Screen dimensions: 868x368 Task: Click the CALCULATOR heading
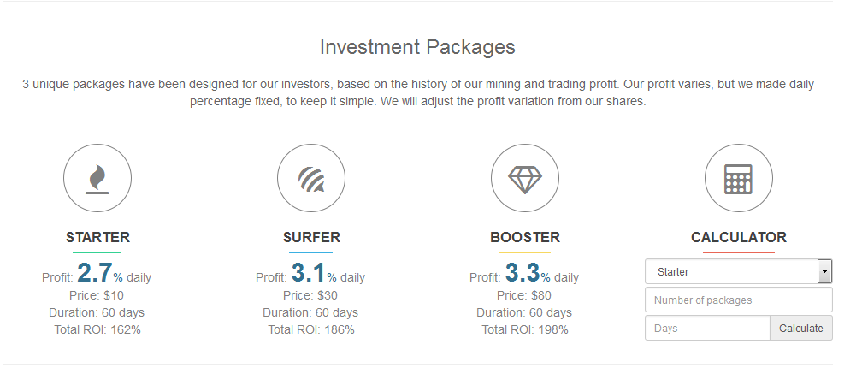pos(739,238)
